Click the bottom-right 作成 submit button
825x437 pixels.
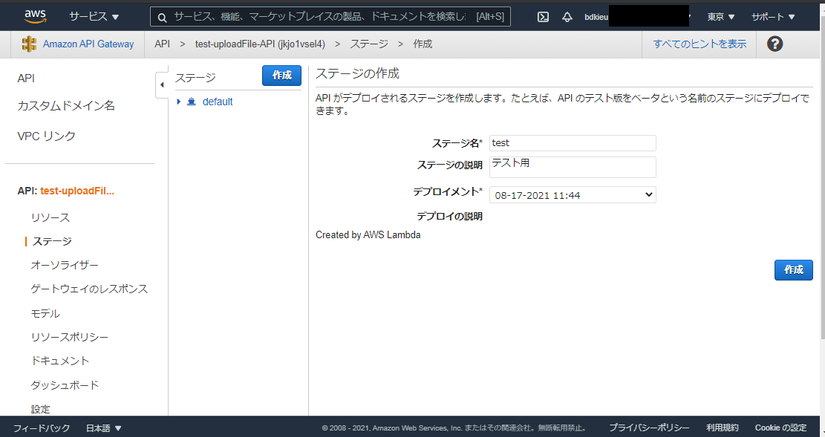point(793,270)
